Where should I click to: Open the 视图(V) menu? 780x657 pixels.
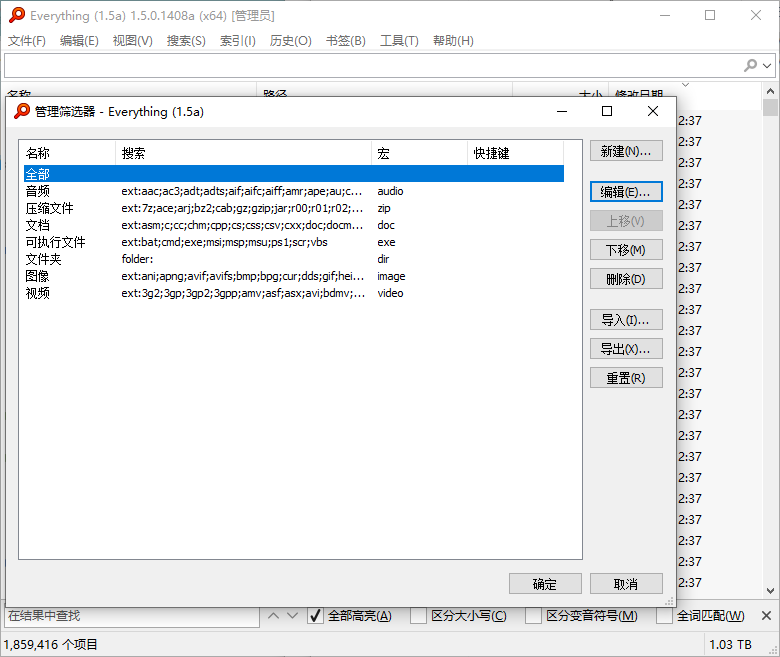point(132,41)
